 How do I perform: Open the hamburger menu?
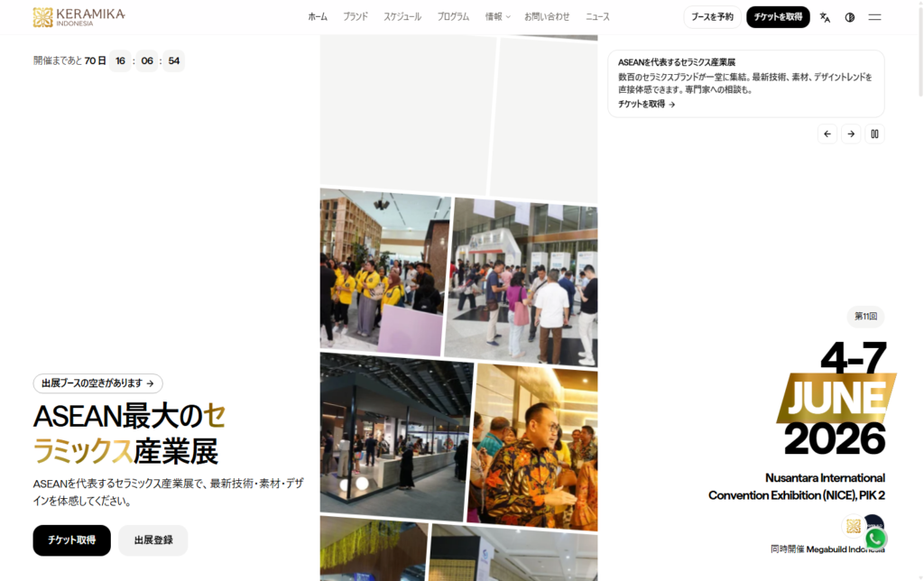[x=874, y=17]
